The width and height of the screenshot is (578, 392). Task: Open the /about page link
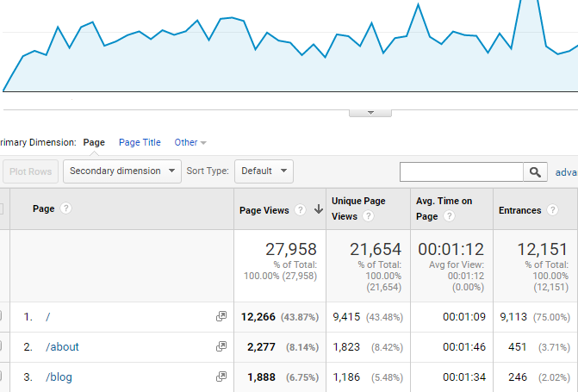[x=62, y=347]
